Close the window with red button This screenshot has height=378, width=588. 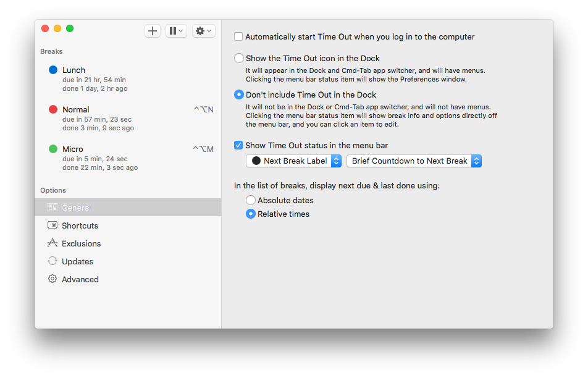pyautogui.click(x=45, y=28)
